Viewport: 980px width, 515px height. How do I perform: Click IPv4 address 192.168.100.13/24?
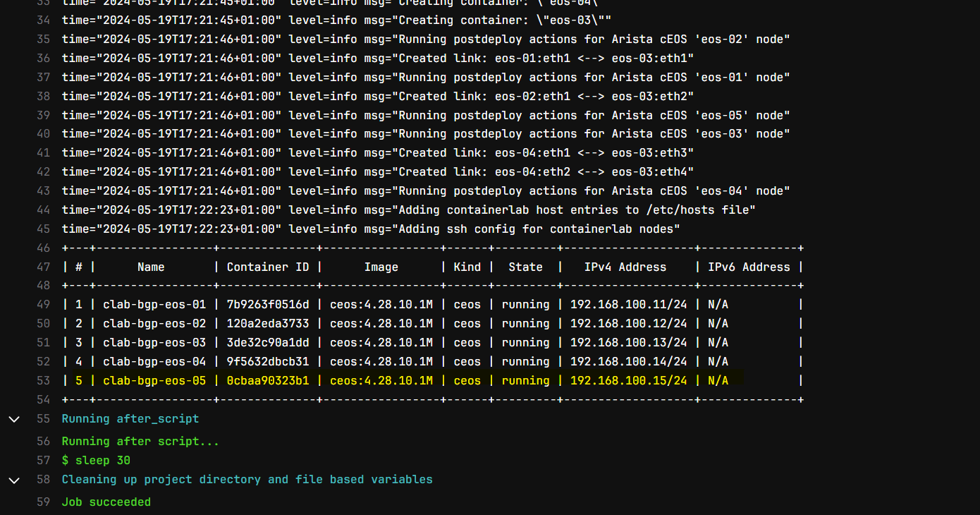[x=629, y=342]
